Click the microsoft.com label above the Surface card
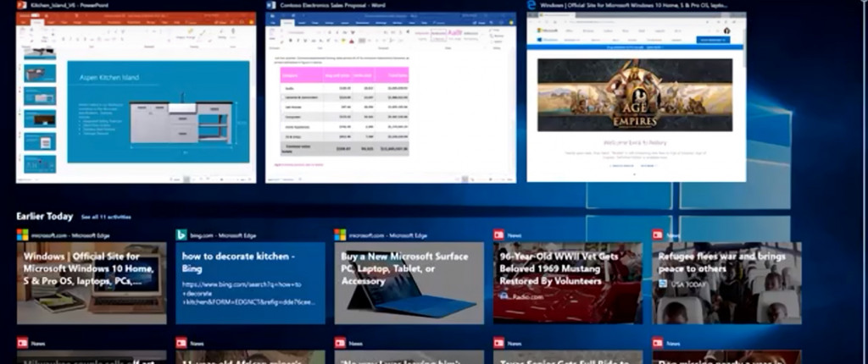The height and width of the screenshot is (364, 868). tap(387, 235)
